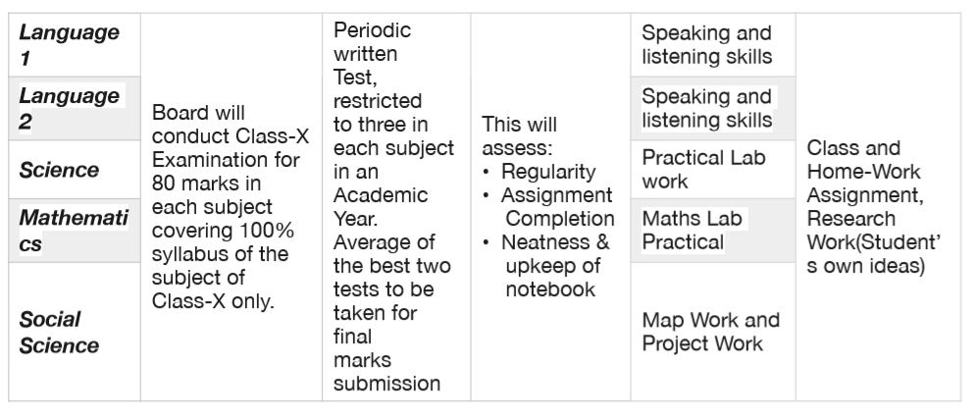980x416 pixels.
Task: Select the Regularity bullet point
Action: 548,172
